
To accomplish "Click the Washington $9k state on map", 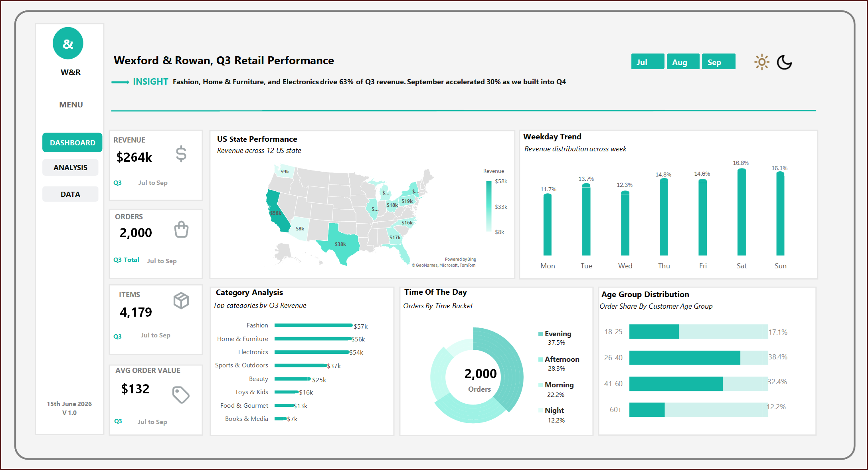I will 285,171.
